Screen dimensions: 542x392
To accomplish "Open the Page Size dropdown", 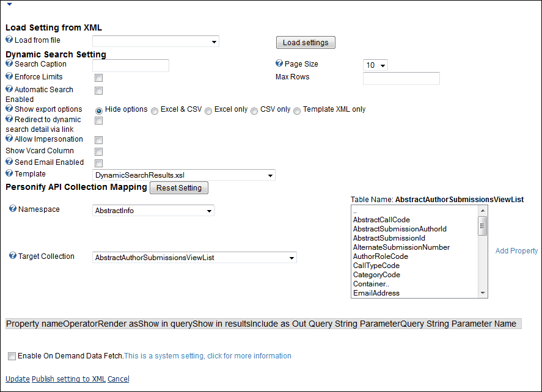I will pyautogui.click(x=375, y=65).
